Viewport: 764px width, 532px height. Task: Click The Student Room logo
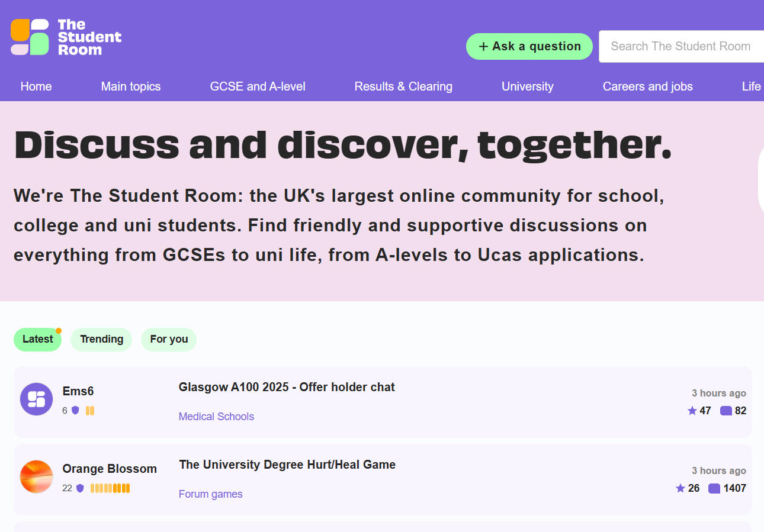tap(66, 37)
